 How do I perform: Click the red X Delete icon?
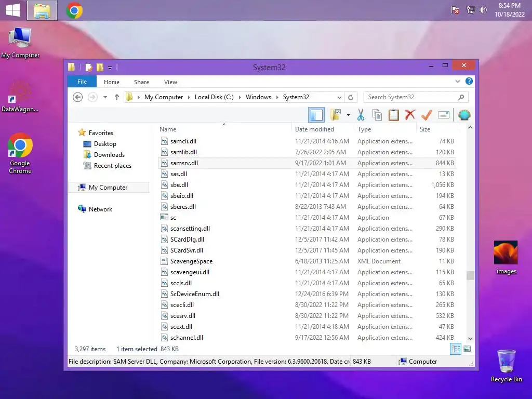(x=410, y=115)
